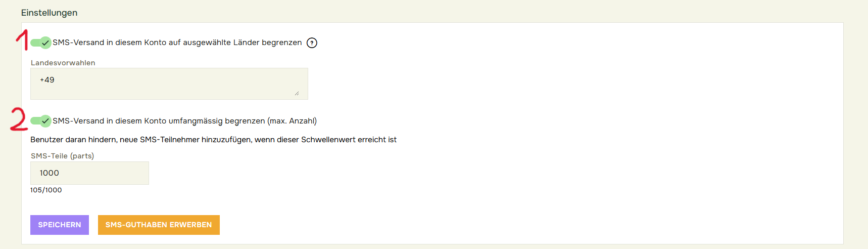Click the red handwritten number 1 annotation
This screenshot has height=249, width=868.
pos(22,39)
